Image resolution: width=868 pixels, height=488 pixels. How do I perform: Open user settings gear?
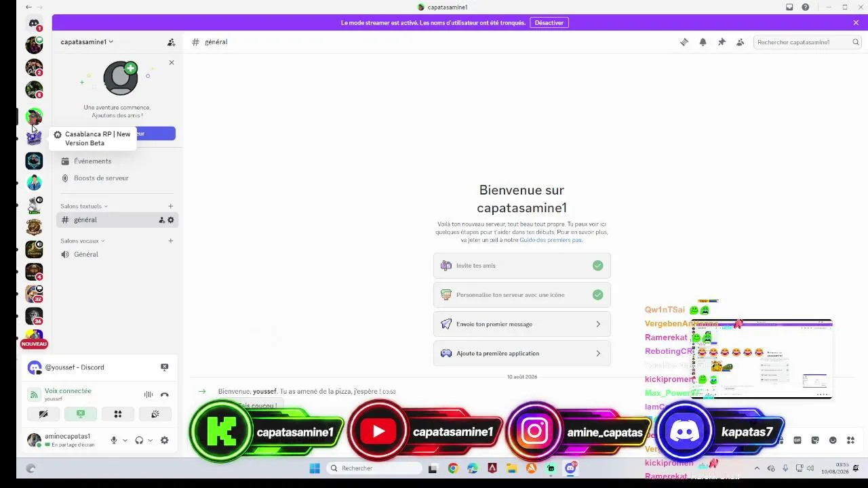pyautogui.click(x=164, y=441)
